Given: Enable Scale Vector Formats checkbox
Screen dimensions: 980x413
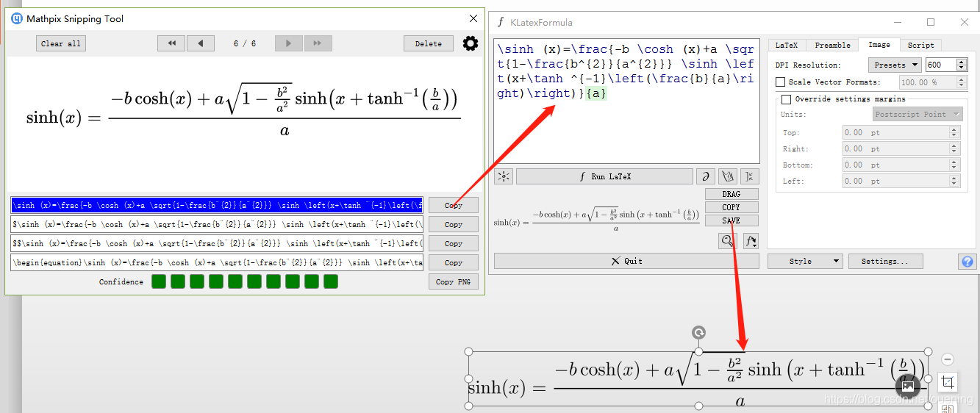Looking at the screenshot, I should tap(781, 82).
